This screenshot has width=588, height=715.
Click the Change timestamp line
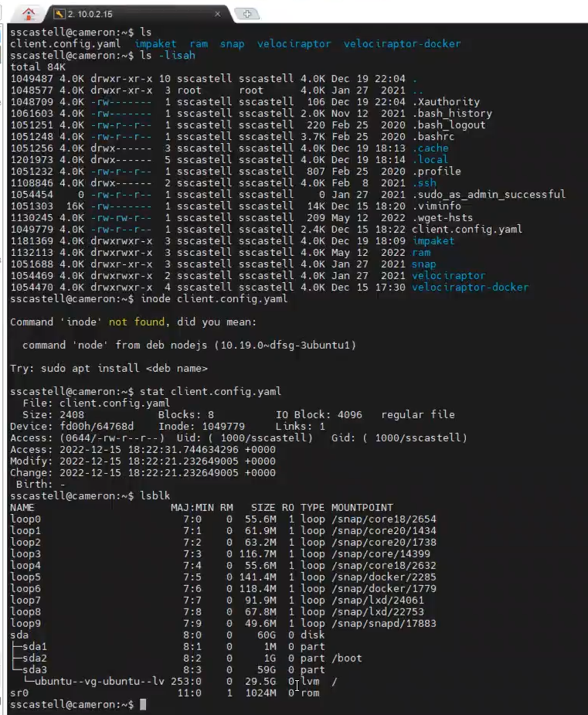pyautogui.click(x=143, y=473)
